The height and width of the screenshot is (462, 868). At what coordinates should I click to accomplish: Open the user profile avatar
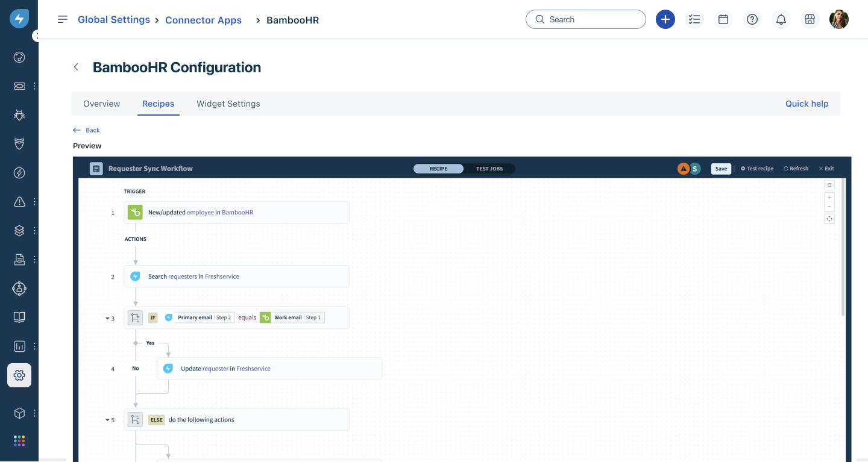[839, 19]
